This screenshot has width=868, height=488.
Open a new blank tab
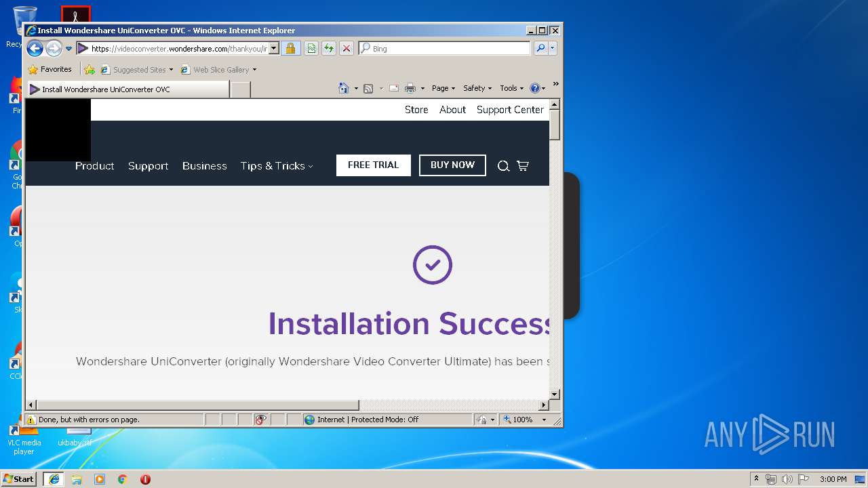click(241, 89)
